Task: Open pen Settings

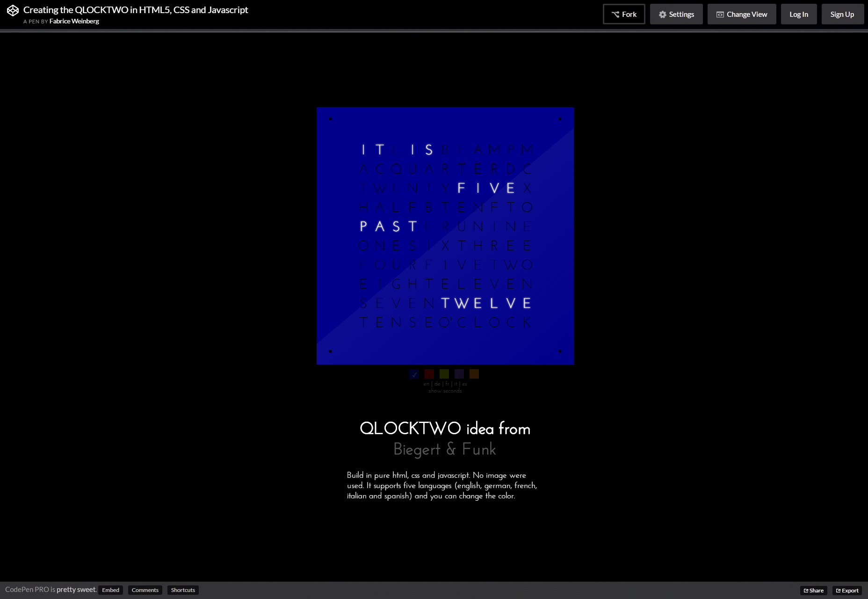Action: pos(676,14)
